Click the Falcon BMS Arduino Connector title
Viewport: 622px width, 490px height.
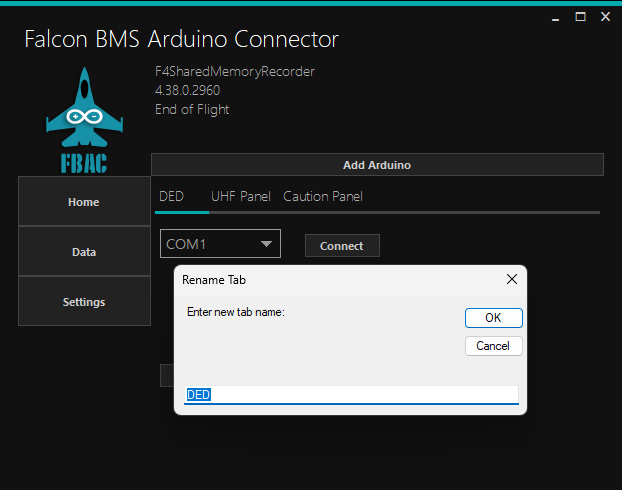pyautogui.click(x=181, y=40)
